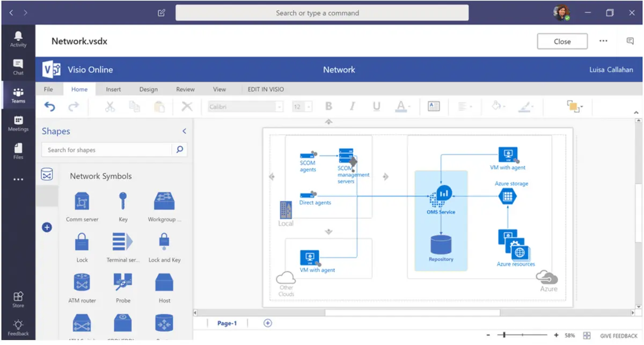Click the Close button
This screenshot has width=644, height=345.
(562, 41)
